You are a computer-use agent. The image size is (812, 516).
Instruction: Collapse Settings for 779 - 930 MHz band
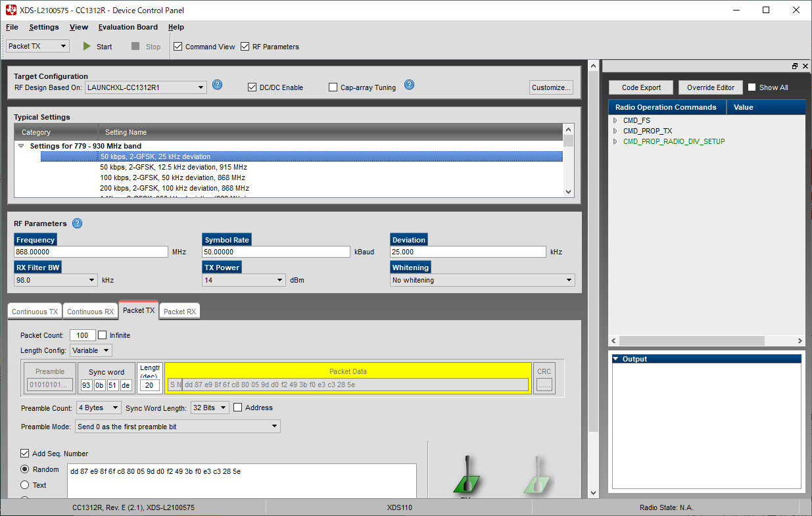[x=21, y=146]
